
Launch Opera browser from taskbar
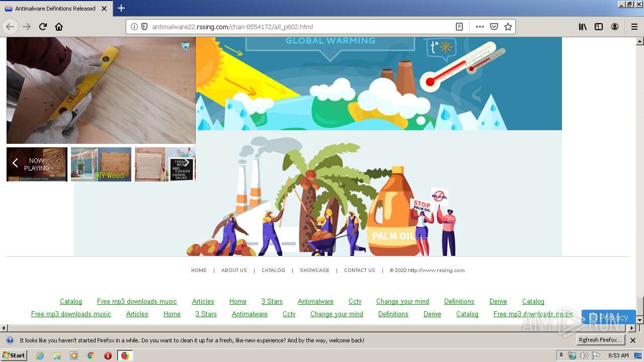click(108, 355)
